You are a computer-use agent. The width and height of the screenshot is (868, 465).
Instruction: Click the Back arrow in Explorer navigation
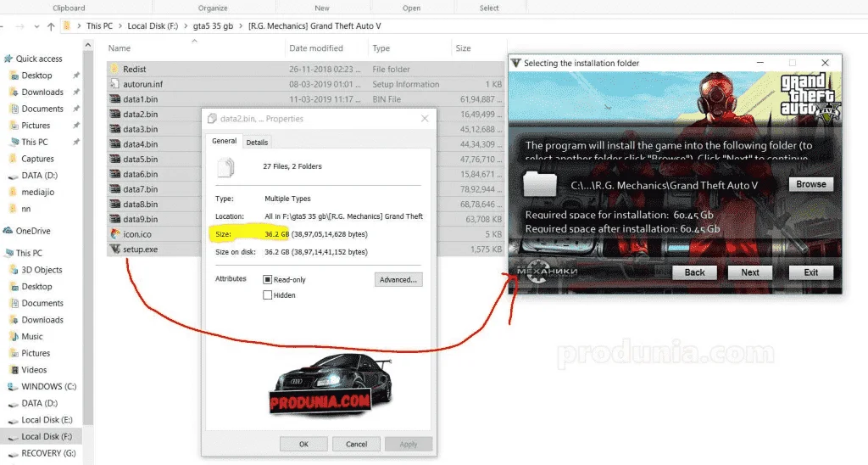[3, 26]
